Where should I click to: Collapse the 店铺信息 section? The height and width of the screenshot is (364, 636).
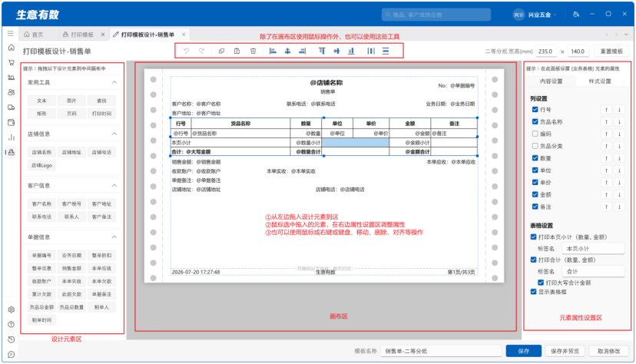(114, 134)
